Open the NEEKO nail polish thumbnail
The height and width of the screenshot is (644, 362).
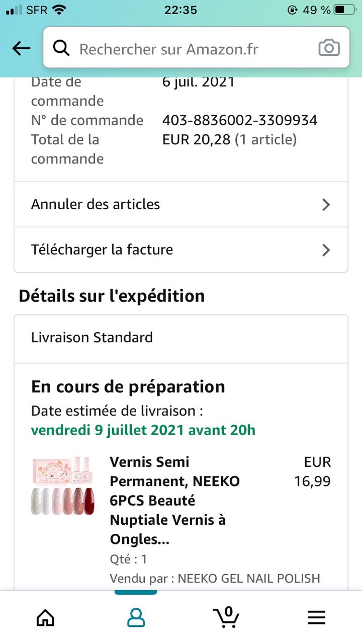pos(63,486)
